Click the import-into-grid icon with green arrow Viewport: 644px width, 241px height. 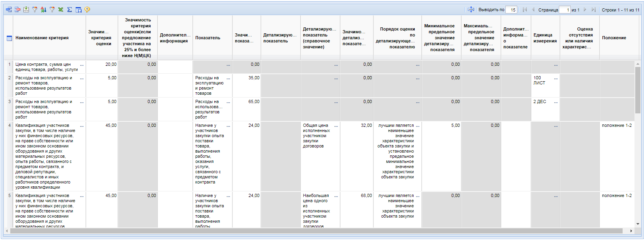(x=26, y=10)
